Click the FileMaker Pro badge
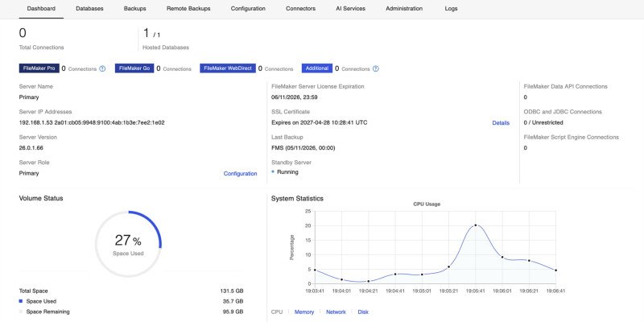This screenshot has height=322, width=644. pyautogui.click(x=39, y=68)
